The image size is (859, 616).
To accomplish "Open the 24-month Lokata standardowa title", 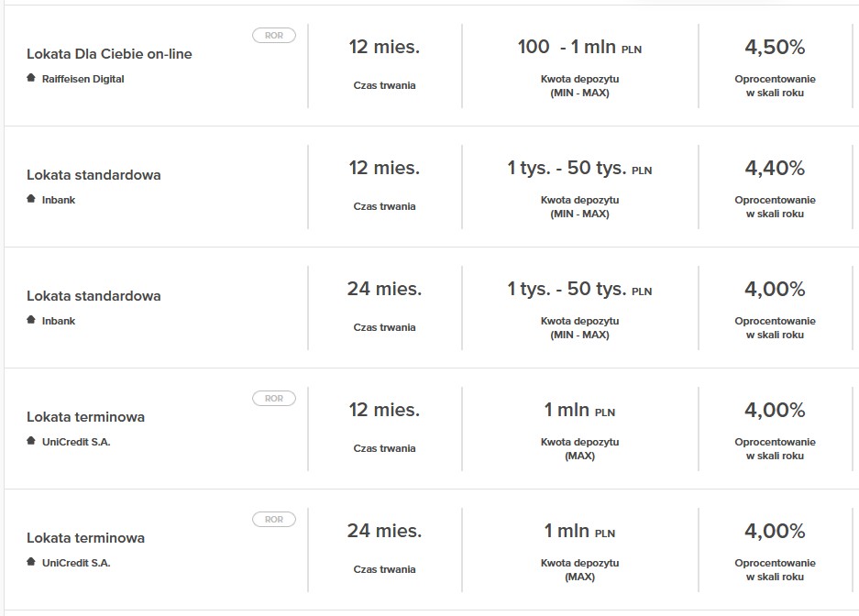I will coord(94,296).
